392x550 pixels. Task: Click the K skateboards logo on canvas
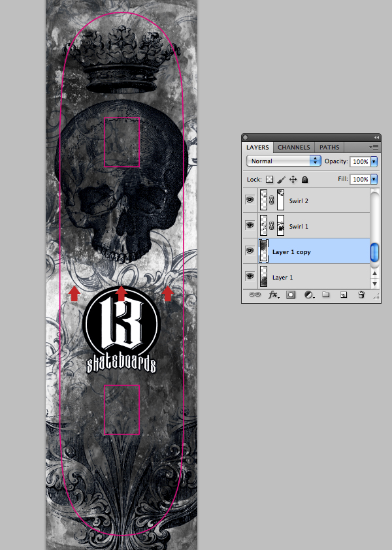(x=122, y=330)
